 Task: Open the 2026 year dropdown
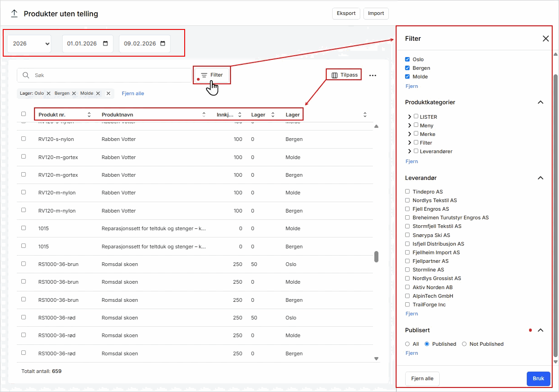29,44
